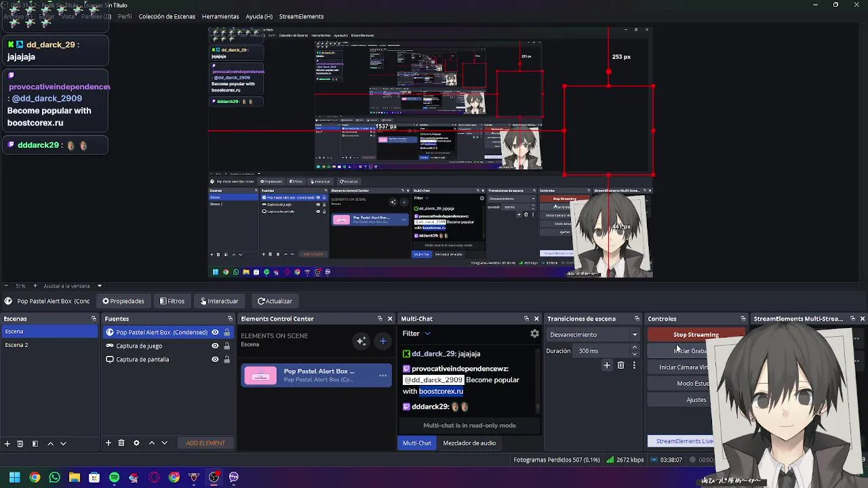The width and height of the screenshot is (868, 488).
Task: Open Colección de Escenas menu
Action: (x=167, y=16)
